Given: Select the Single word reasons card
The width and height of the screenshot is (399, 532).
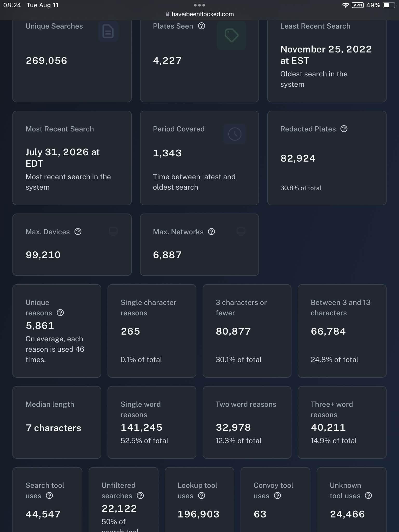Looking at the screenshot, I should [152, 422].
